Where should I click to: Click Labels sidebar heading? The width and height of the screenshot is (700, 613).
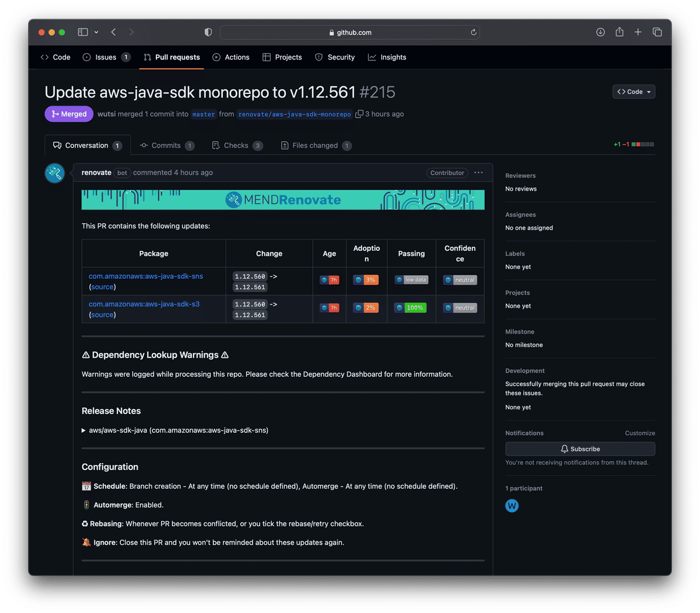click(515, 254)
